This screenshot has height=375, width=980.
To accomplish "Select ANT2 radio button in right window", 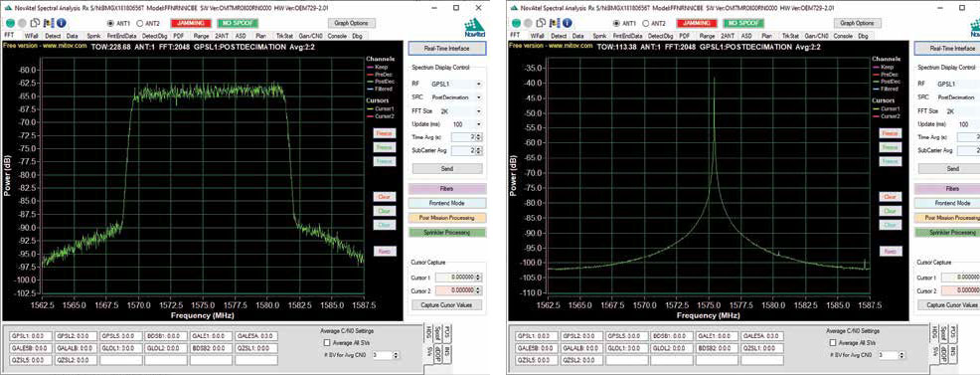I will pos(647,23).
